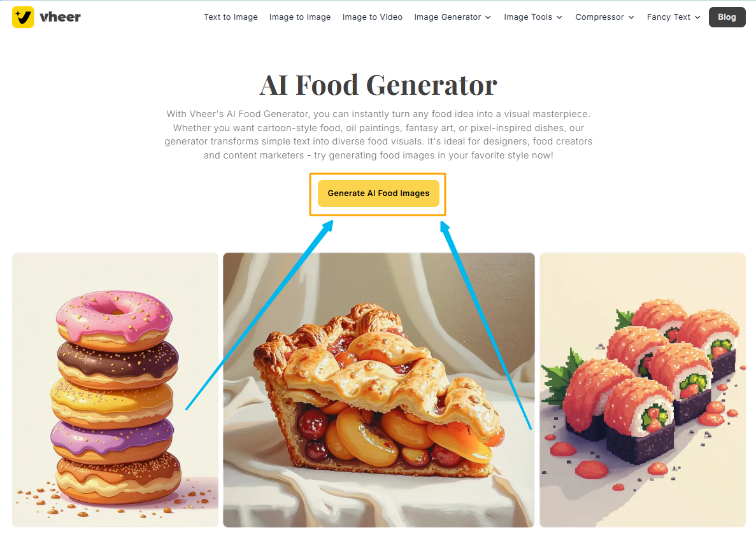Click Generate AI Food Images button
Image resolution: width=756 pixels, height=539 pixels.
point(378,193)
